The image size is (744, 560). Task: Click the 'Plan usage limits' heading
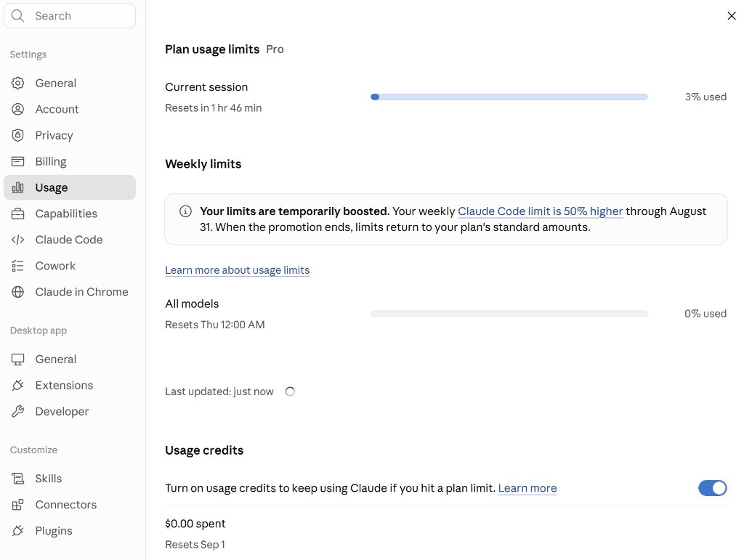coord(212,49)
